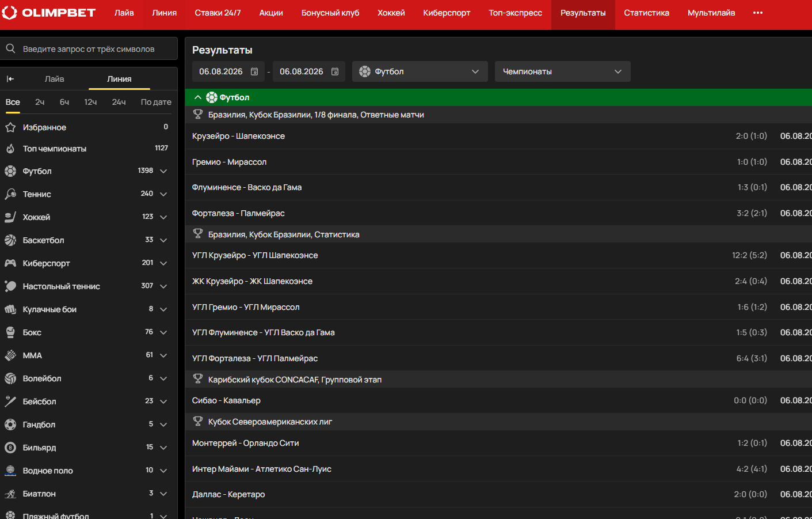Open the Топ чемпионаты sidebar item
Viewport: 812px width, 519px height.
[89, 149]
